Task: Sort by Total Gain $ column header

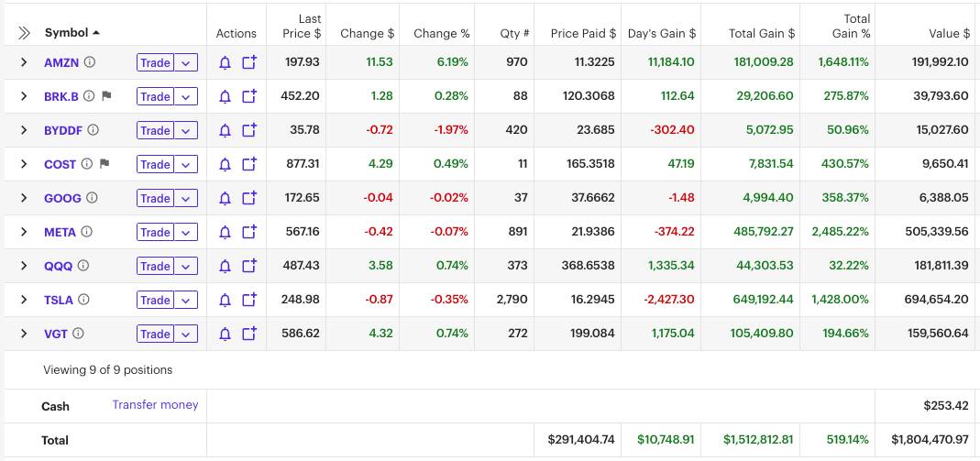Action: click(x=761, y=33)
